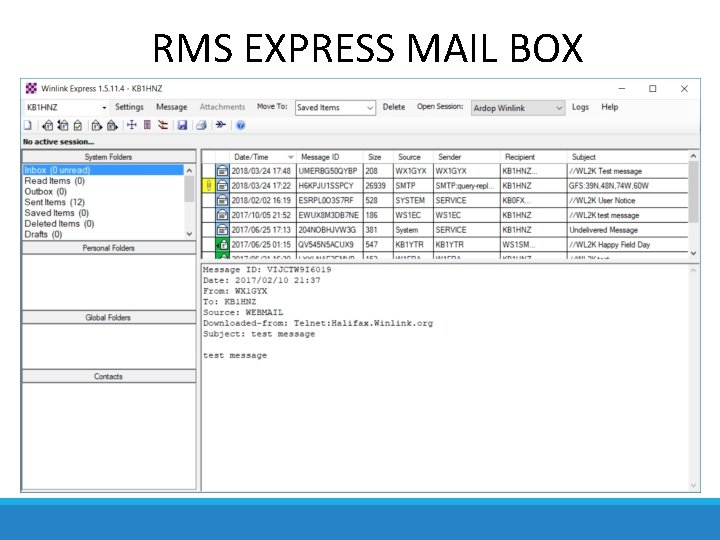The height and width of the screenshot is (540, 720).
Task: Click the Global Folders header
Action: [109, 317]
